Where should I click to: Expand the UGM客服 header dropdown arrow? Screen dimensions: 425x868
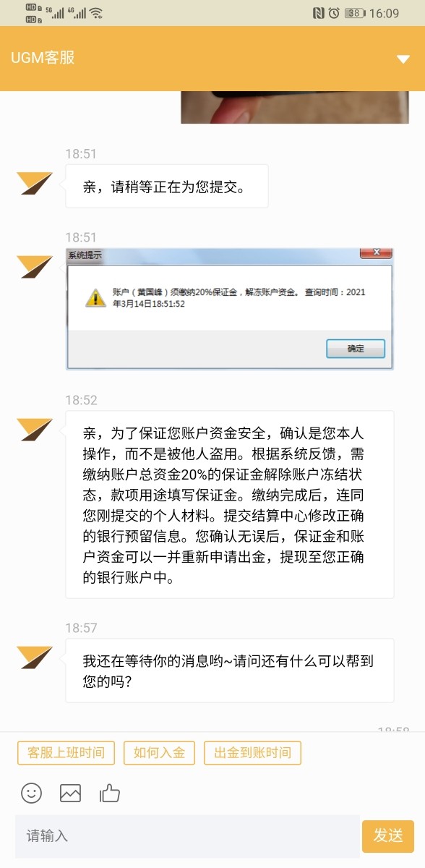point(403,59)
